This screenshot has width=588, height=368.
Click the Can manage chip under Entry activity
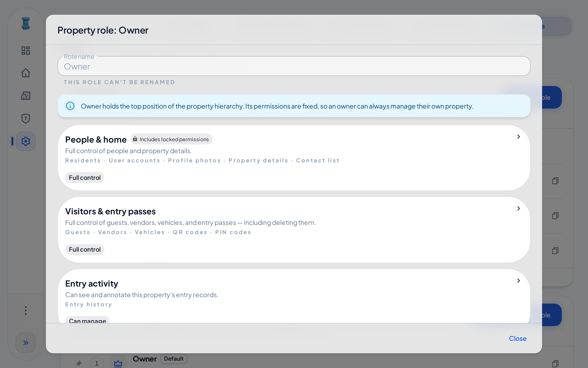click(87, 320)
